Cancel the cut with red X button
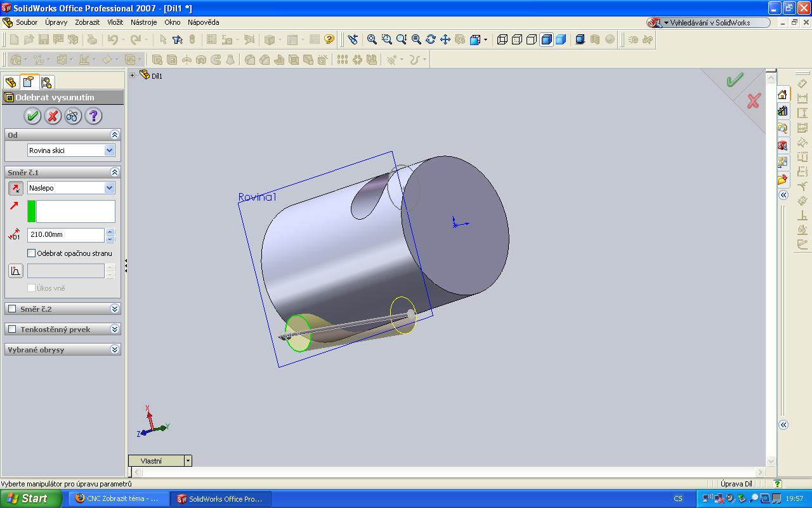 pyautogui.click(x=53, y=116)
